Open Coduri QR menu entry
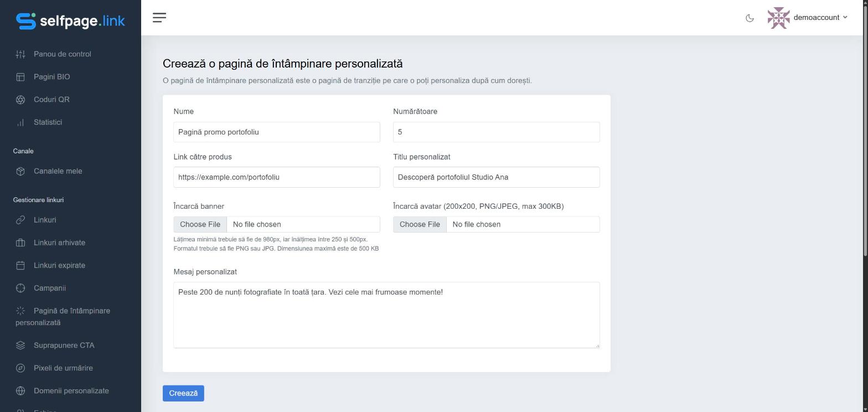This screenshot has height=412, width=868. 51,100
